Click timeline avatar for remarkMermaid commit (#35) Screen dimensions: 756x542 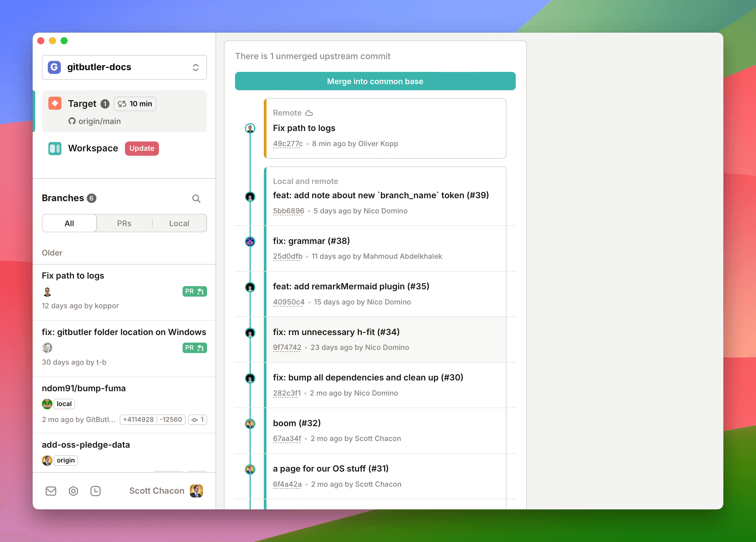pyautogui.click(x=250, y=287)
